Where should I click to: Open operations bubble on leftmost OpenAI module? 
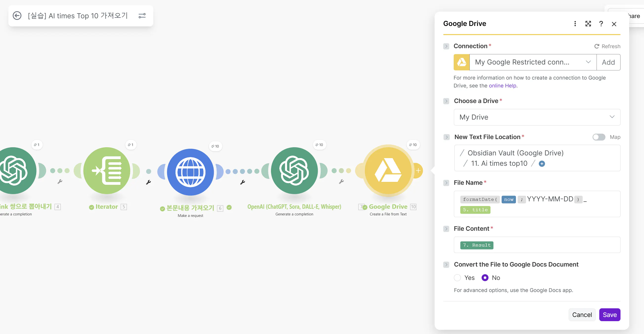pyautogui.click(x=37, y=145)
